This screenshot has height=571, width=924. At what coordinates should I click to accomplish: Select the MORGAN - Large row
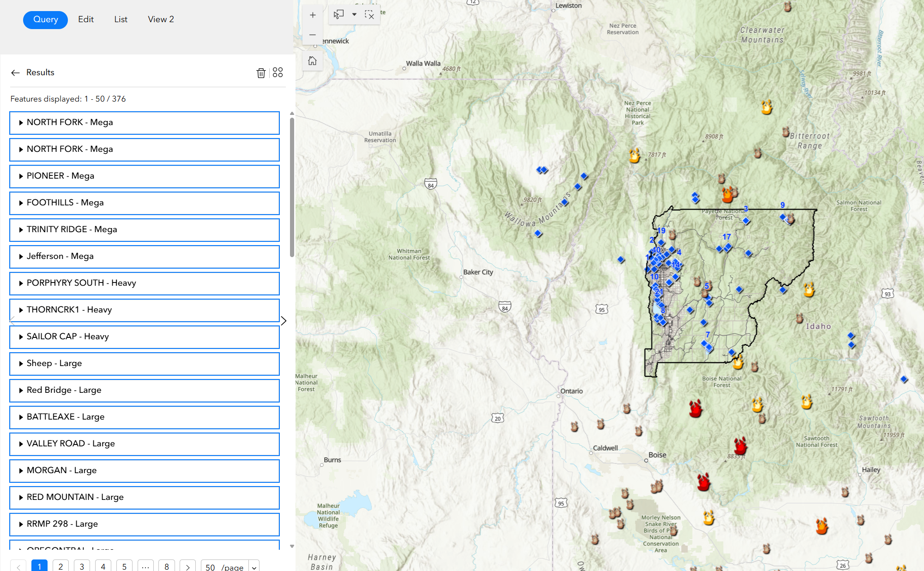tap(145, 471)
